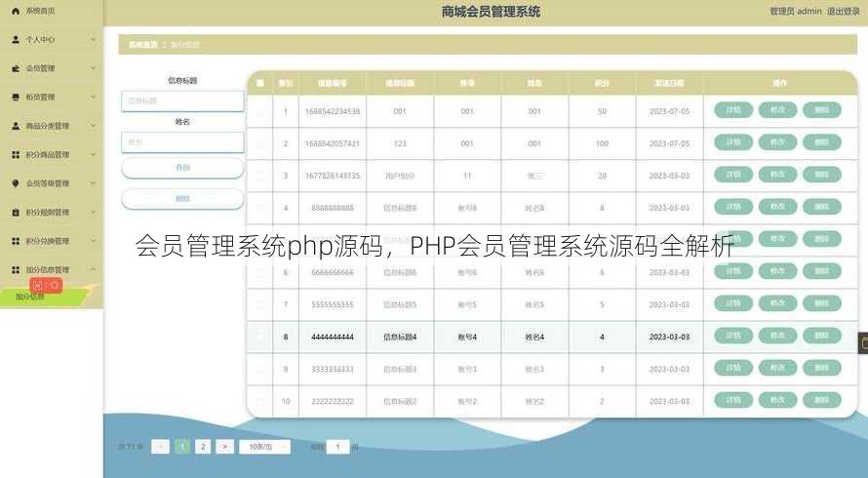
Task: Click 系统首页 in the breadcrumb
Action: click(142, 44)
